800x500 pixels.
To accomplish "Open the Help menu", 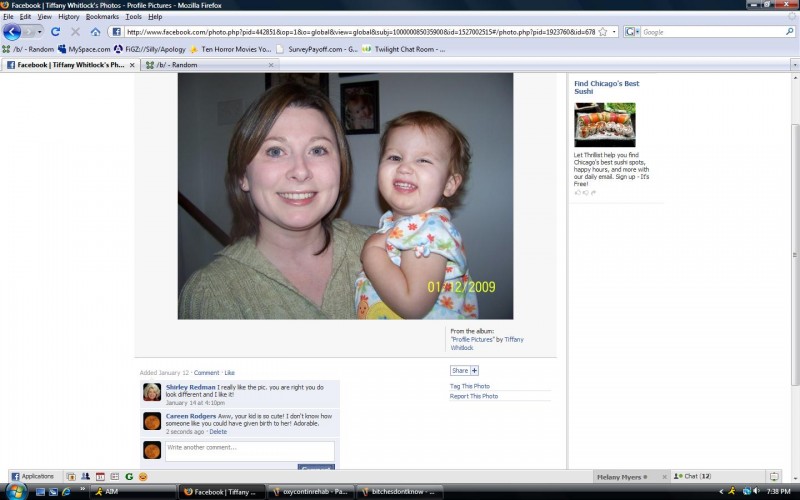I will point(155,16).
